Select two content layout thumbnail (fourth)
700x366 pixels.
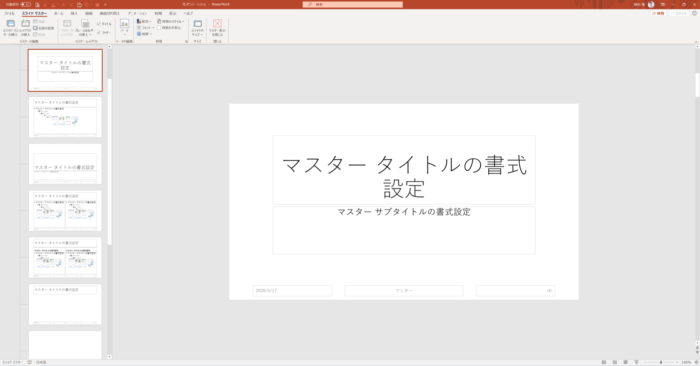[x=65, y=211]
